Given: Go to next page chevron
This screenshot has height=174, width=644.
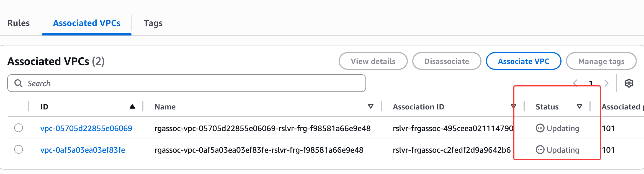Looking at the screenshot, I should 606,83.
